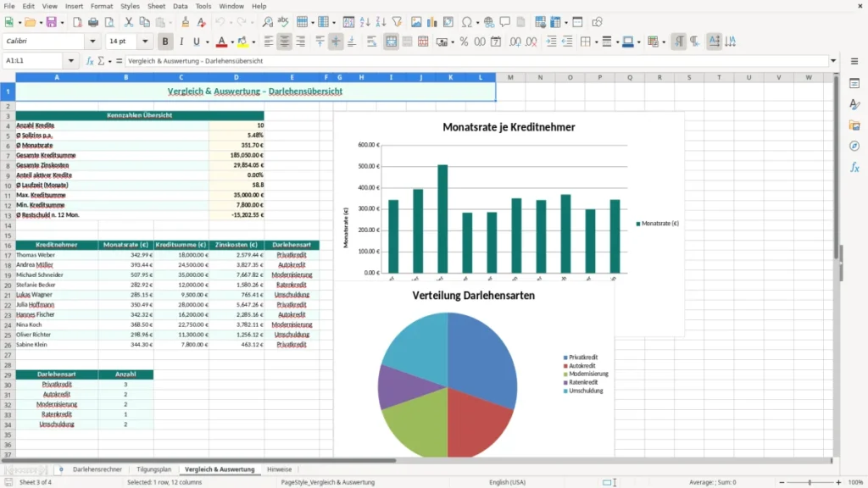Toggle Align Right

tap(301, 42)
